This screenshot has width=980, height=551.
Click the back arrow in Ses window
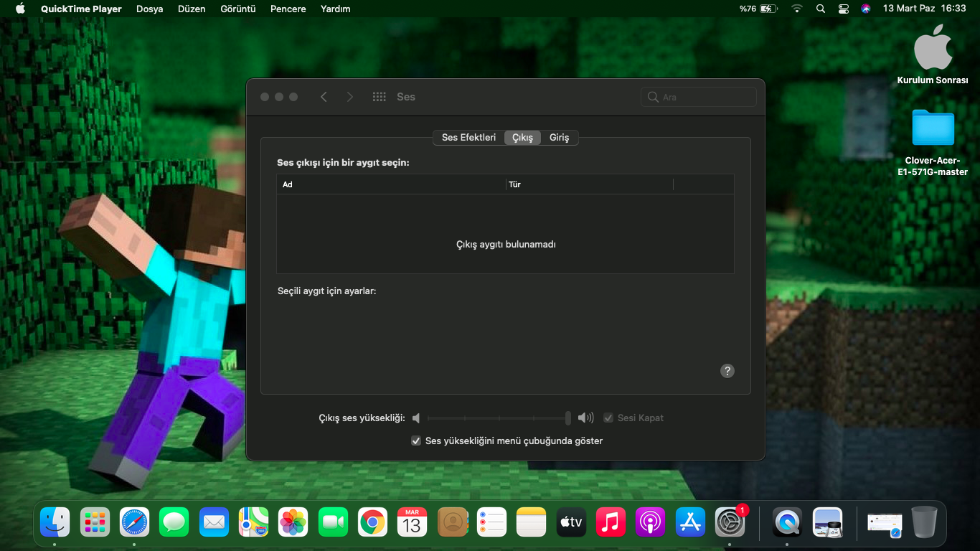click(x=324, y=97)
